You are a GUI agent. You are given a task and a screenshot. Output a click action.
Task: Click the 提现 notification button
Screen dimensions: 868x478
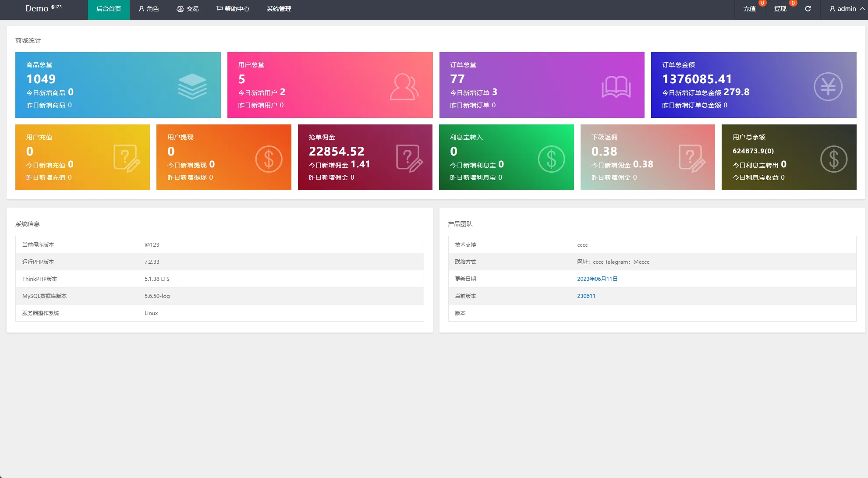[x=780, y=9]
